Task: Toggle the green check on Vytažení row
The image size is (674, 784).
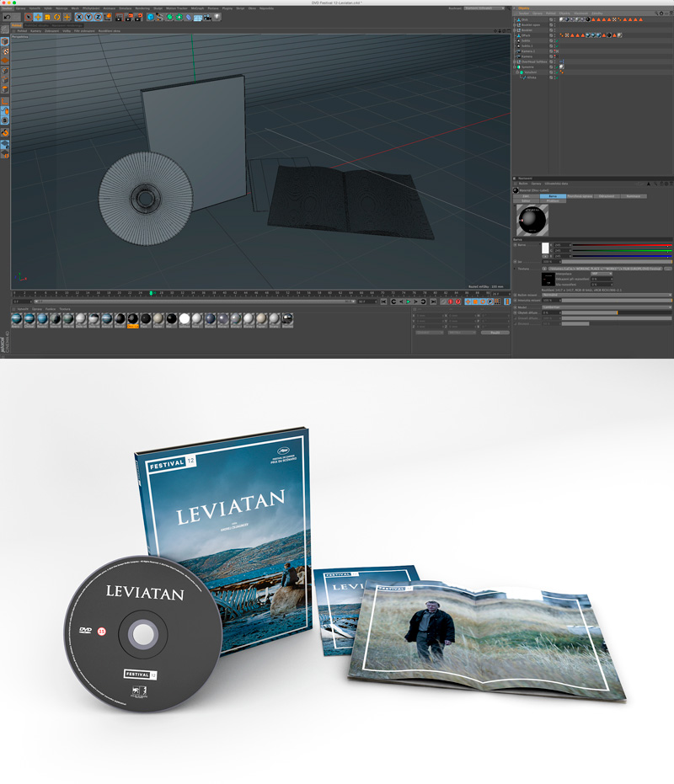Action: [557, 72]
